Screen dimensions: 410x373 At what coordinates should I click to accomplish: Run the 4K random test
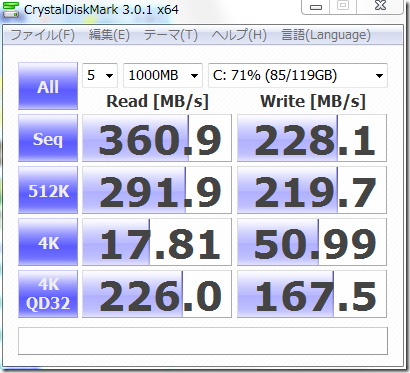(48, 242)
